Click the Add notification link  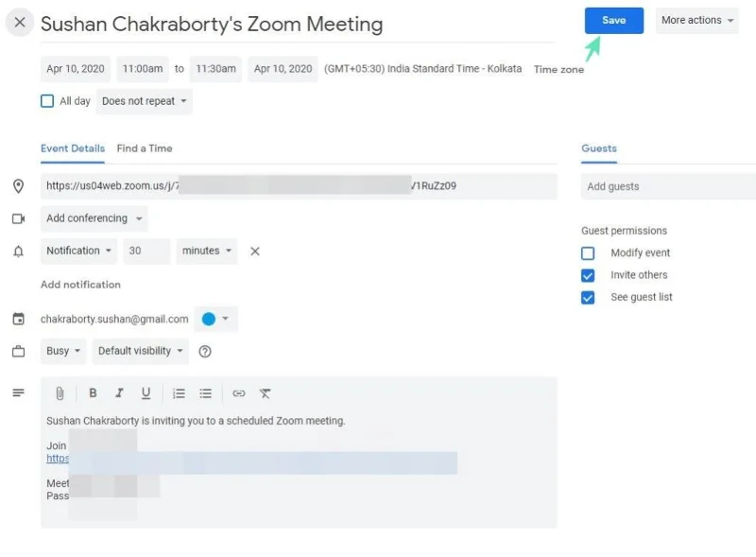[80, 285]
